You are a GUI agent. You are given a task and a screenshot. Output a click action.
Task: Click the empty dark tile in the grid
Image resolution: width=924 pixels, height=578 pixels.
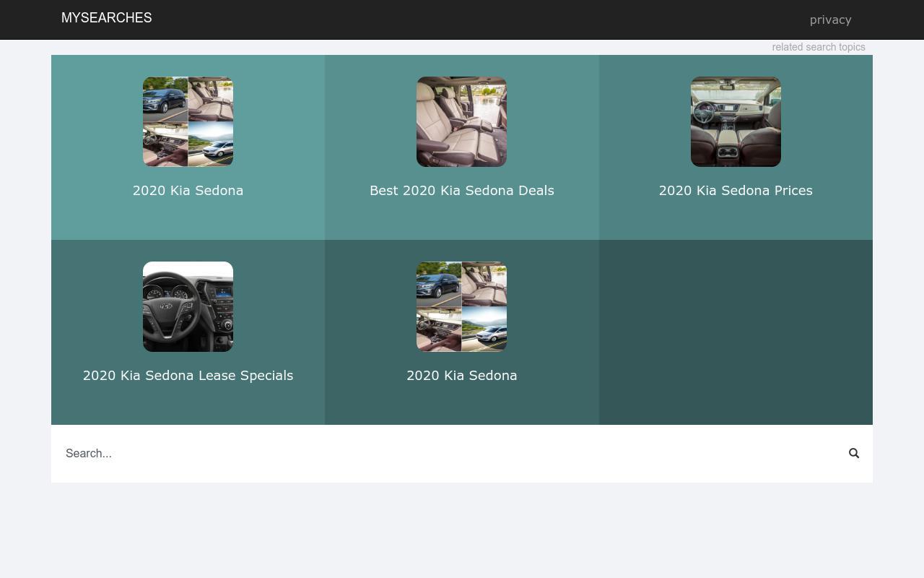click(x=735, y=332)
